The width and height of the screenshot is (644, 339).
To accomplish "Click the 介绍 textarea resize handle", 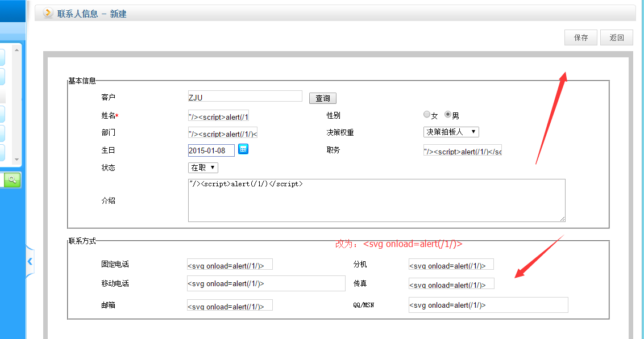I will click(562, 219).
